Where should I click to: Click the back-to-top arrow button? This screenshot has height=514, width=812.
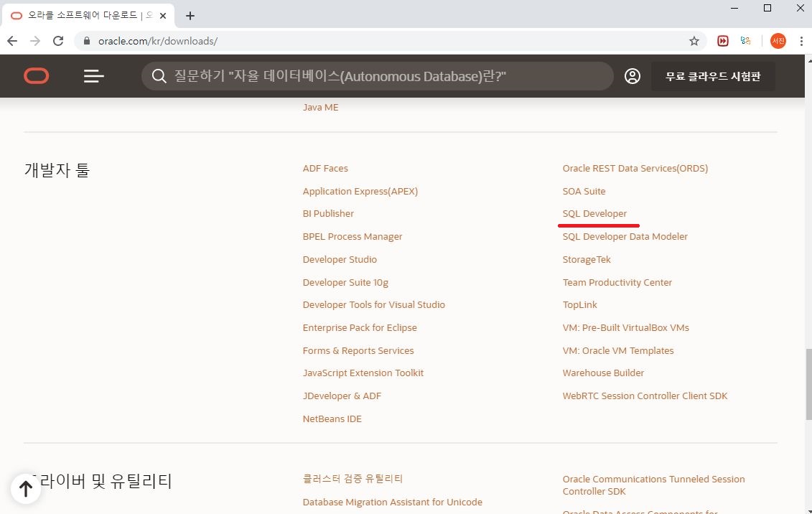click(x=26, y=488)
